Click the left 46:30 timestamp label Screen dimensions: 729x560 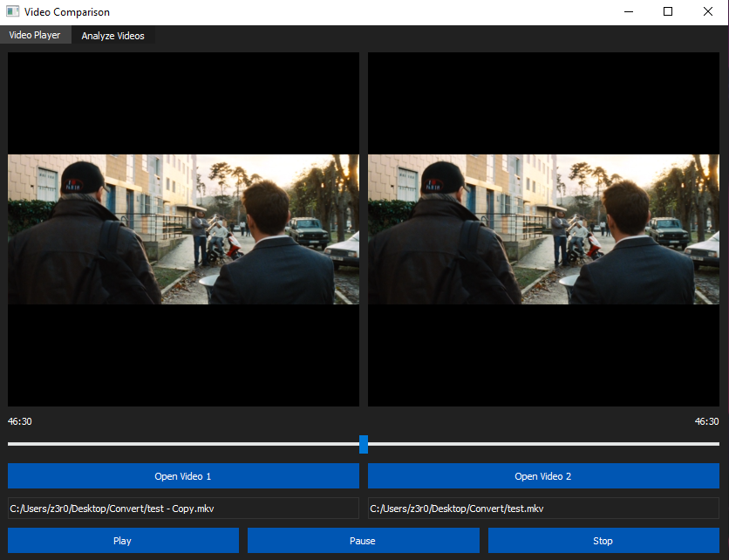[x=20, y=421]
